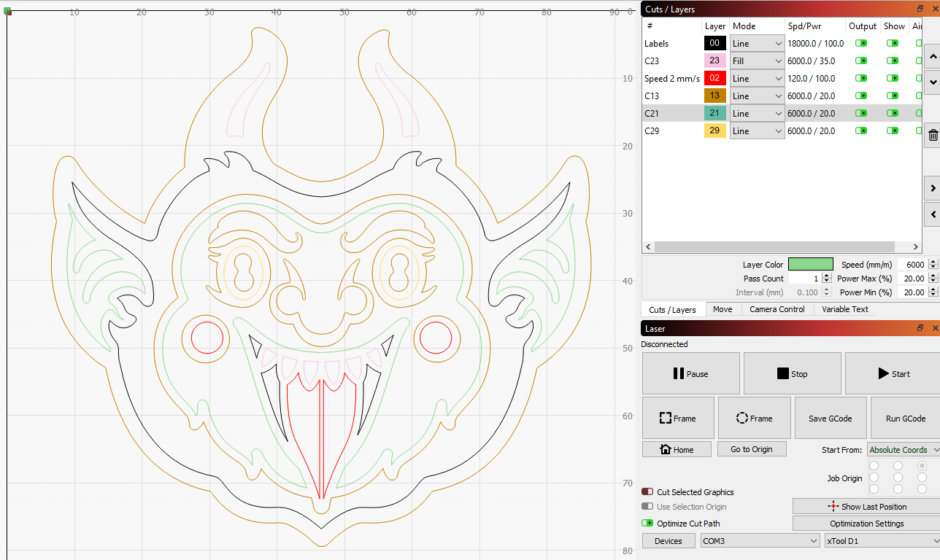The image size is (940, 560).
Task: Open Mode dropdown for C23 layer
Action: coord(757,61)
